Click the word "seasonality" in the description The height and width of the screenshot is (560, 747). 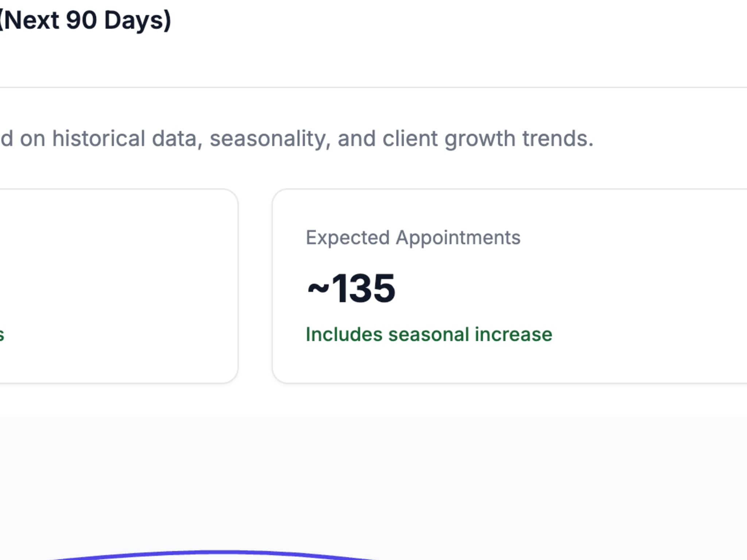(x=270, y=139)
